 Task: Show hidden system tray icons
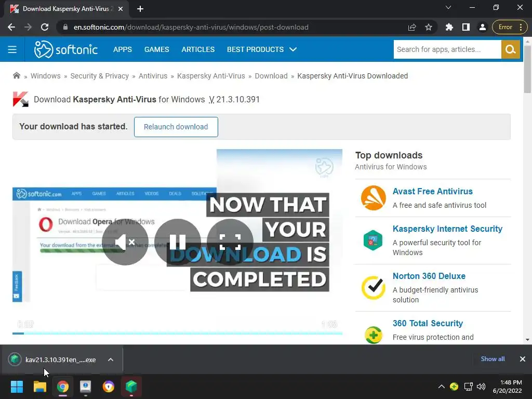442,387
